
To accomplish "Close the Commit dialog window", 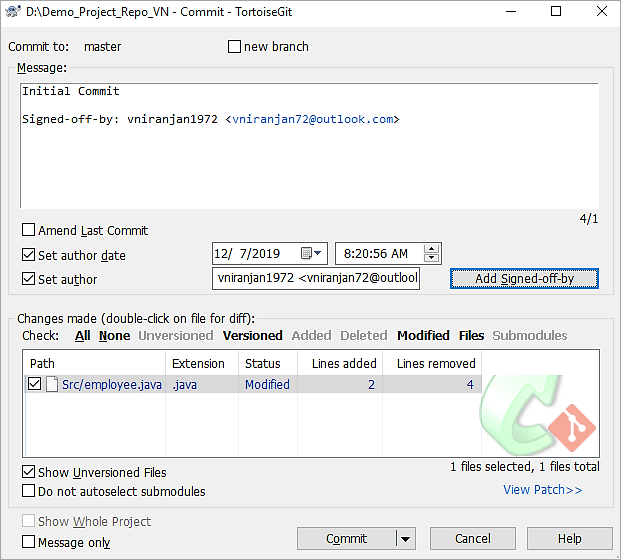I will pyautogui.click(x=602, y=11).
